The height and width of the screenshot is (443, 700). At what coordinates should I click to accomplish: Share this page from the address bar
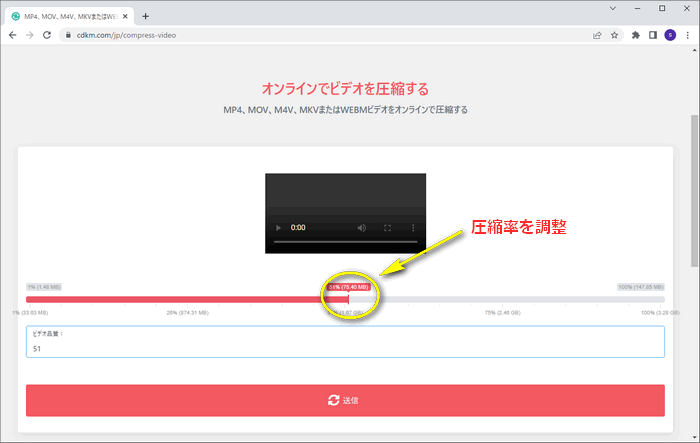pyautogui.click(x=597, y=34)
